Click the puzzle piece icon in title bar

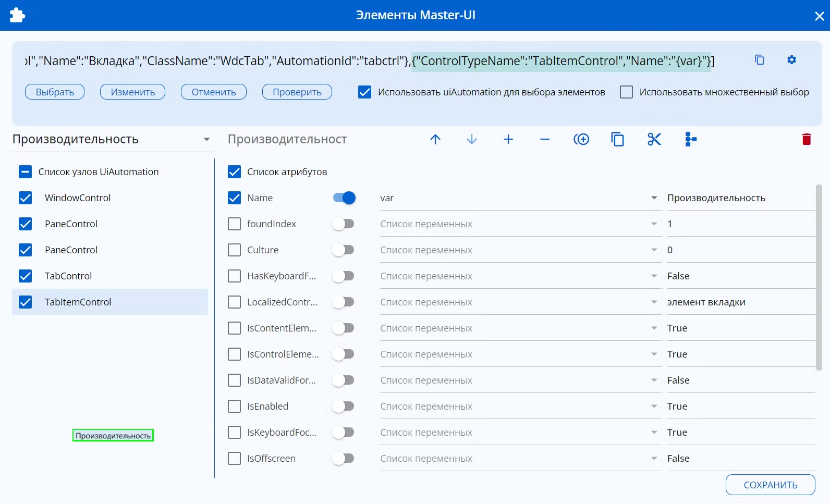click(17, 15)
